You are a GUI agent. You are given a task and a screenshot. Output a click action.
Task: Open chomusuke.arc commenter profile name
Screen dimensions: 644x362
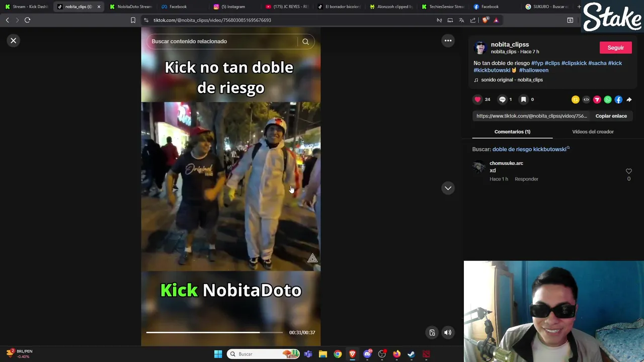pyautogui.click(x=506, y=163)
